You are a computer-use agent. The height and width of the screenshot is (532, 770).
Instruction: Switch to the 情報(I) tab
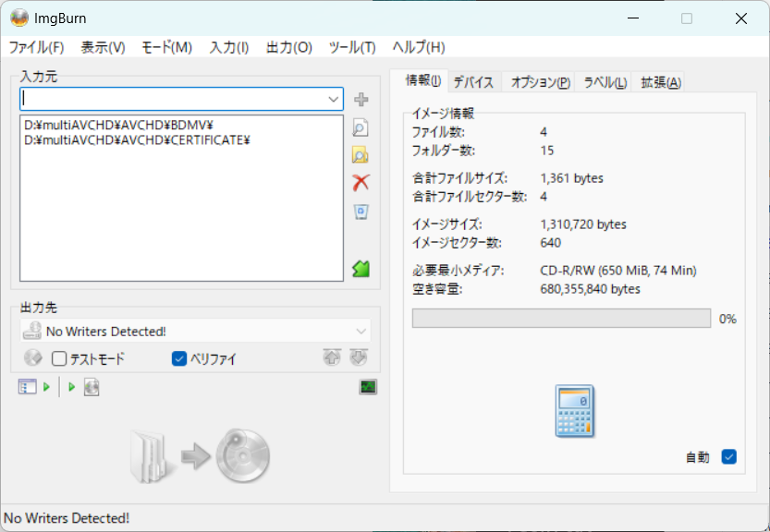click(422, 80)
